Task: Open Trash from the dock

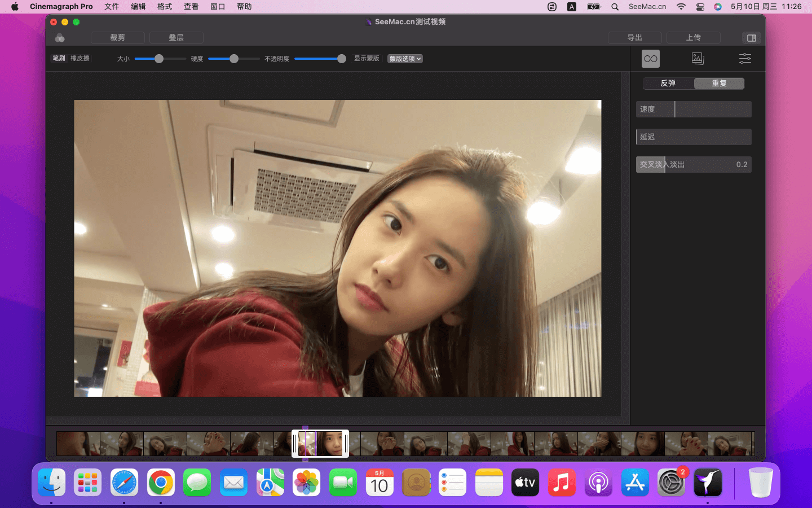Action: (761, 483)
